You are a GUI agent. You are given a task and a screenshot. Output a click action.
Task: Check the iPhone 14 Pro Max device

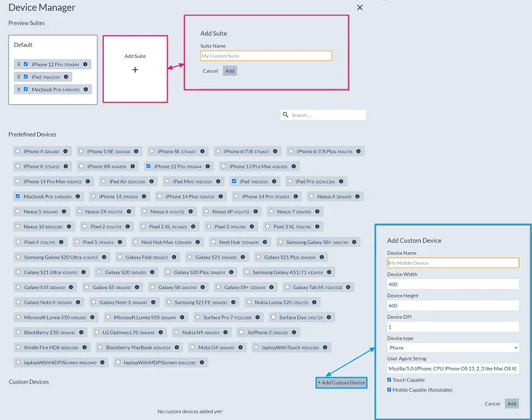[x=18, y=181]
